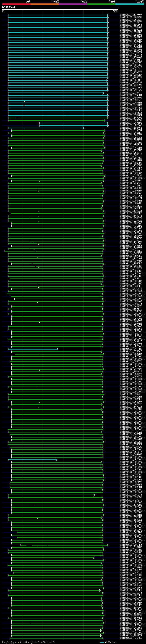This screenshot has height=644, width=146.
Task: Click the purple ~60% identity color bar
Action: (x=73, y=4)
